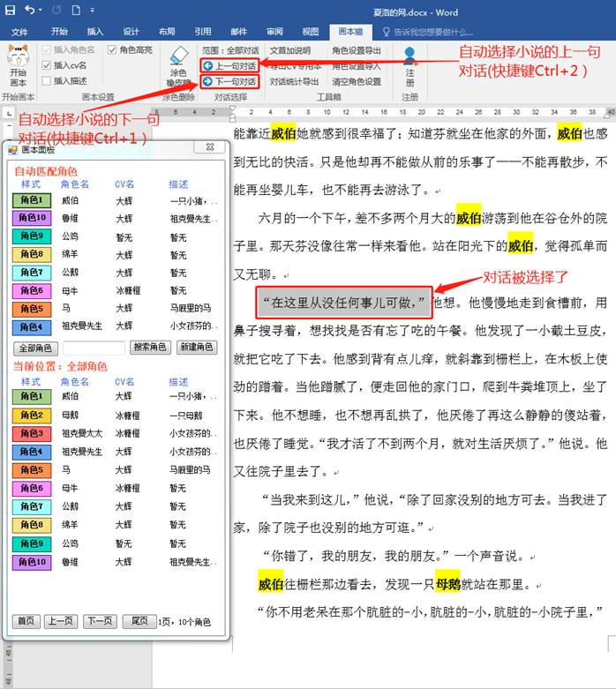Click the New document icon

tap(76, 10)
